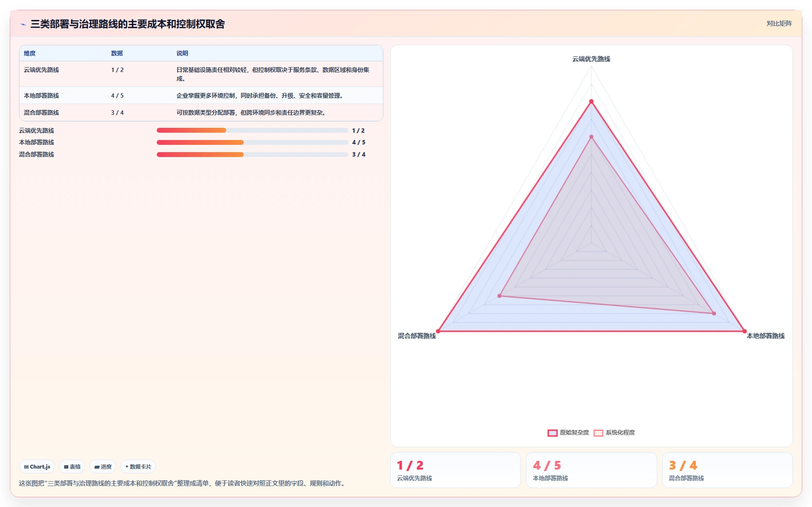
Task: Toggle the 系统化程度 legend swatch
Action: click(598, 433)
